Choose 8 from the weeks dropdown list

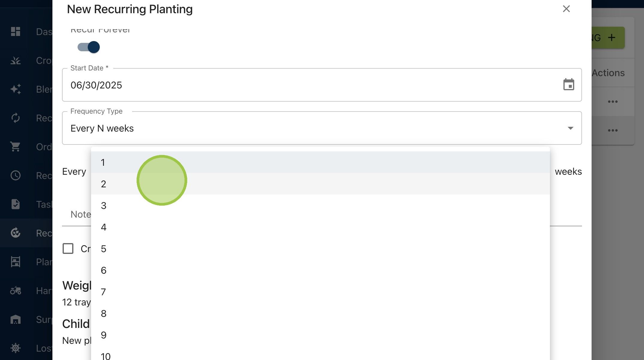[320, 313]
